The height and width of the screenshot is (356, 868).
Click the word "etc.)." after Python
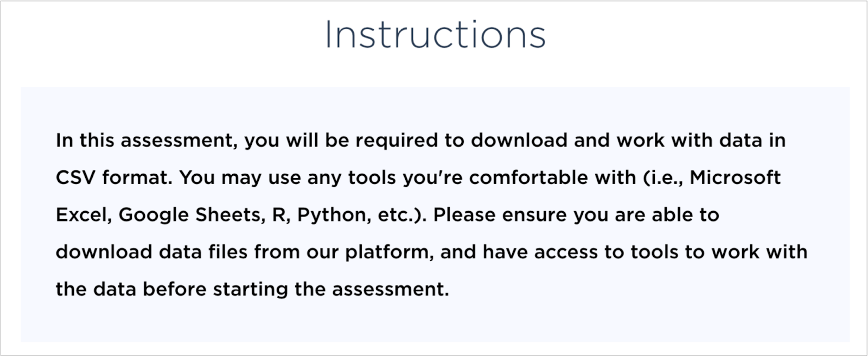point(400,215)
